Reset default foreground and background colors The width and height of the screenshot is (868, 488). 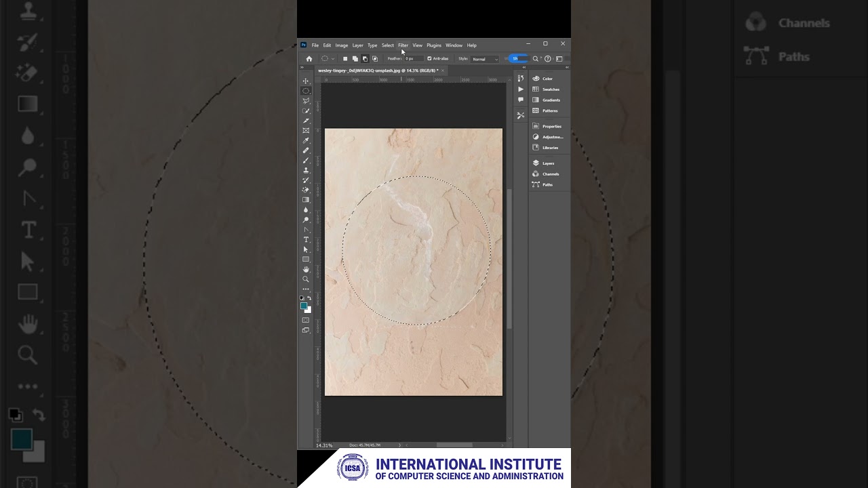click(302, 298)
